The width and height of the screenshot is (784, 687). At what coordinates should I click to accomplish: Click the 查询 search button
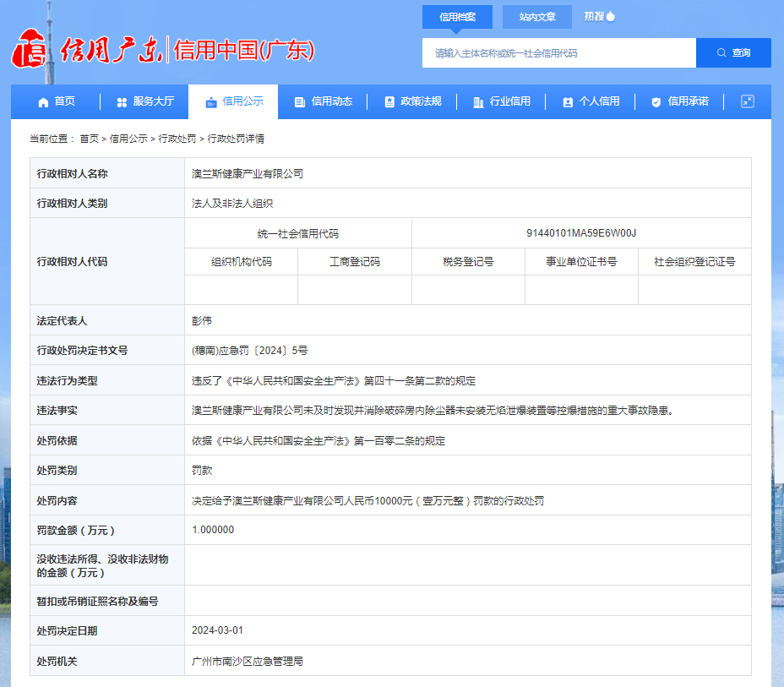(x=733, y=53)
